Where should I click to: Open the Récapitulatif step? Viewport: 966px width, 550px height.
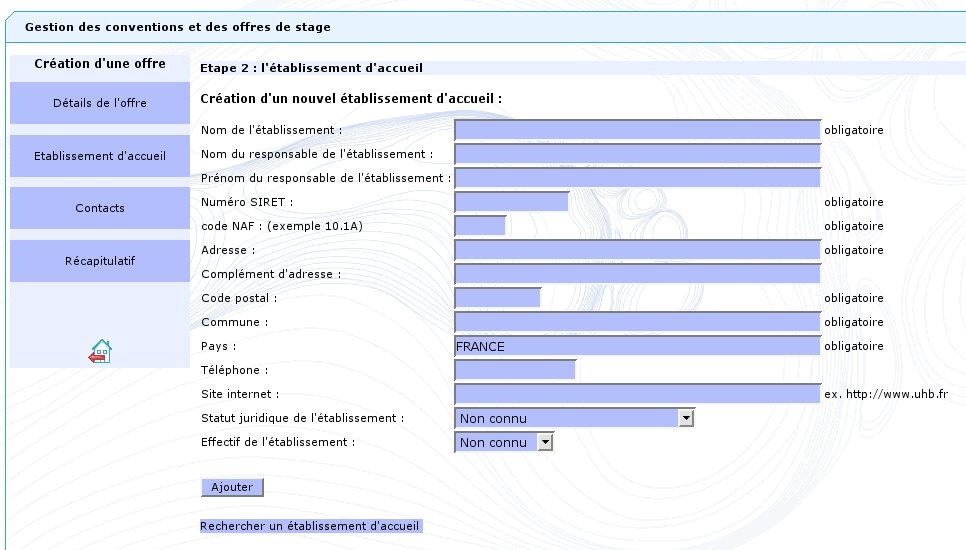click(100, 261)
